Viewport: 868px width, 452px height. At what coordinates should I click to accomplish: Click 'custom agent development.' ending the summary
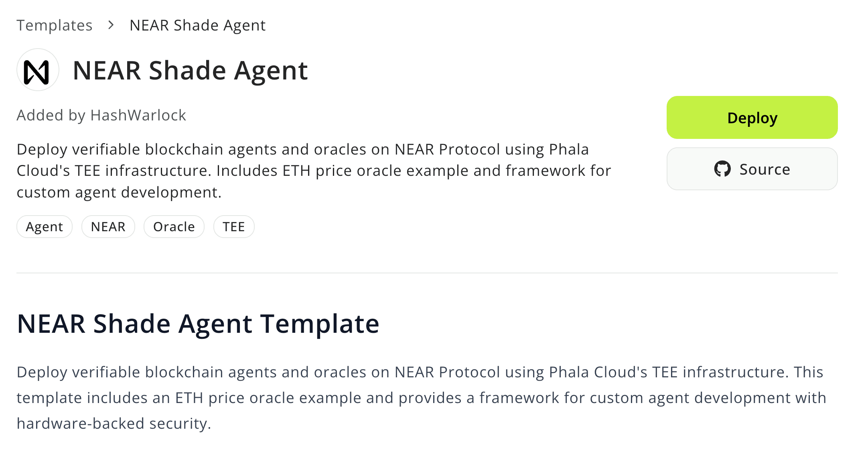[119, 192]
